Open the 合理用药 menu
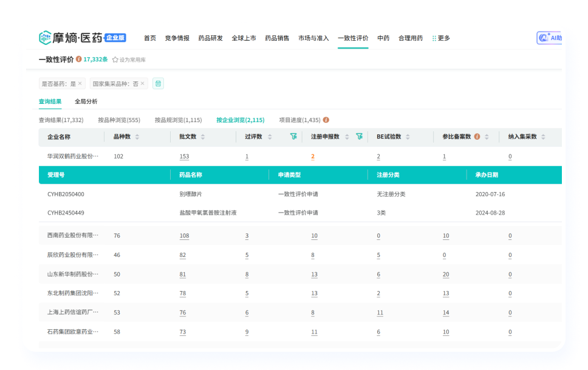Screen dimensions: 588x370 pos(411,38)
